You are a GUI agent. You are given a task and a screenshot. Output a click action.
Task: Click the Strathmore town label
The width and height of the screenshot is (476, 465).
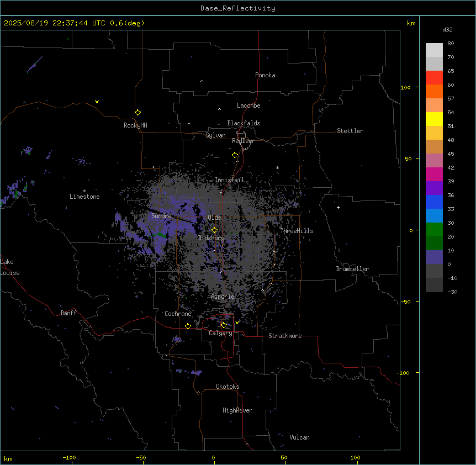285,336
